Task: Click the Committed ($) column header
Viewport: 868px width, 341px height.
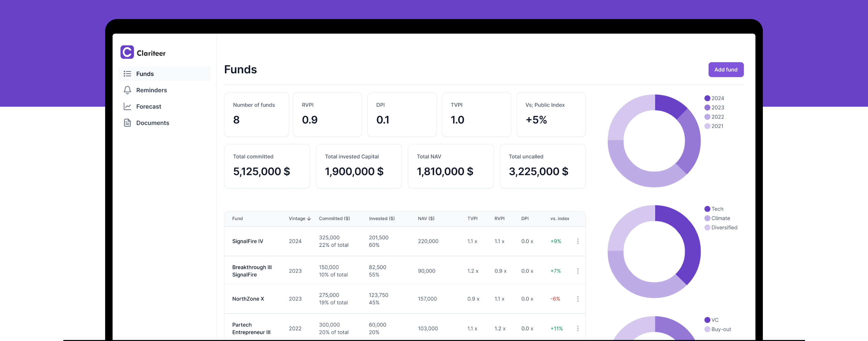Action: point(334,218)
